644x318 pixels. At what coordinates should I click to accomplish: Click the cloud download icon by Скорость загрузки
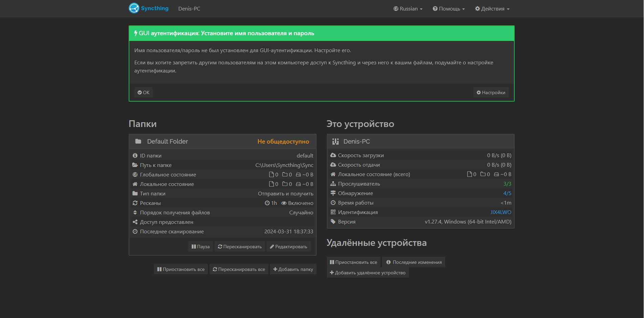coord(333,155)
